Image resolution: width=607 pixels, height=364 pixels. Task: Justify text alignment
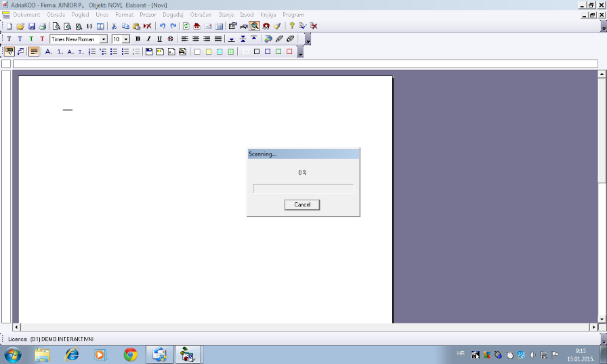tap(218, 39)
